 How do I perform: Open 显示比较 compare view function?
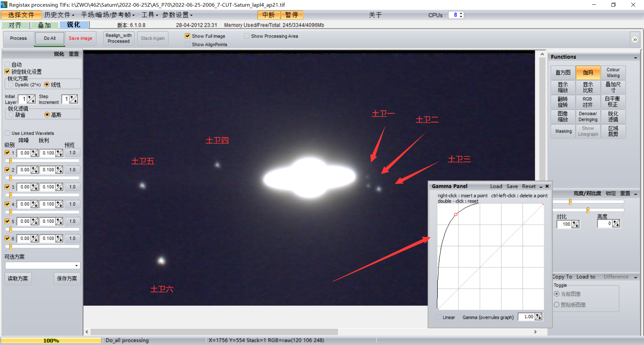[x=588, y=87]
